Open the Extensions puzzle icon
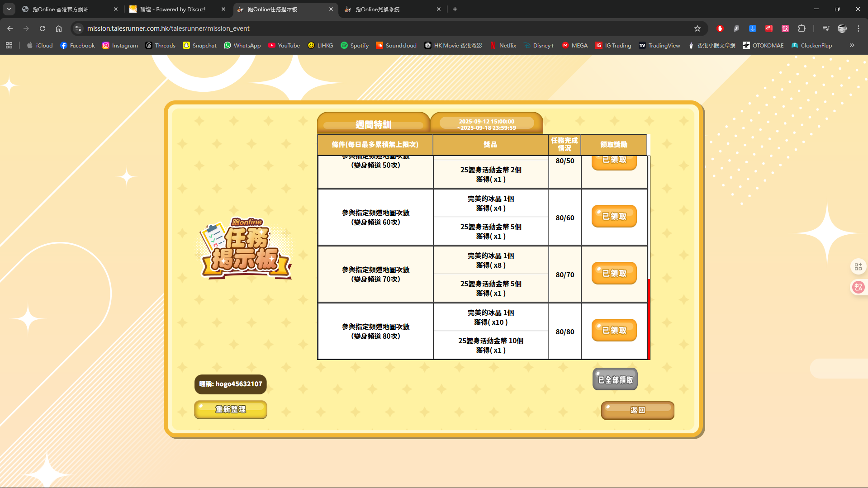Image resolution: width=868 pixels, height=488 pixels. click(x=802, y=28)
